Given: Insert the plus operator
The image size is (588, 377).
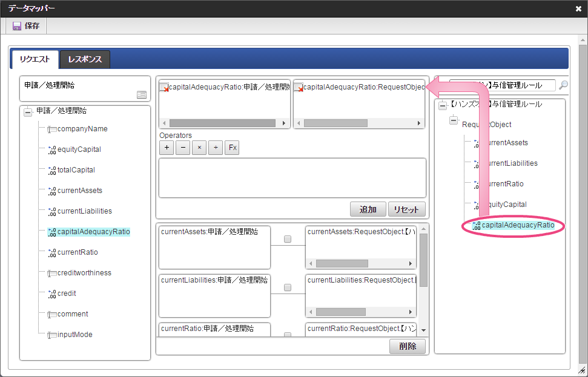Looking at the screenshot, I should click(167, 148).
